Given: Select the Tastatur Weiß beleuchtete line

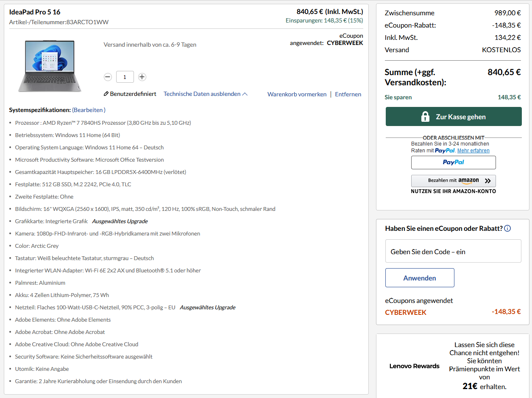Looking at the screenshot, I should (84, 258).
